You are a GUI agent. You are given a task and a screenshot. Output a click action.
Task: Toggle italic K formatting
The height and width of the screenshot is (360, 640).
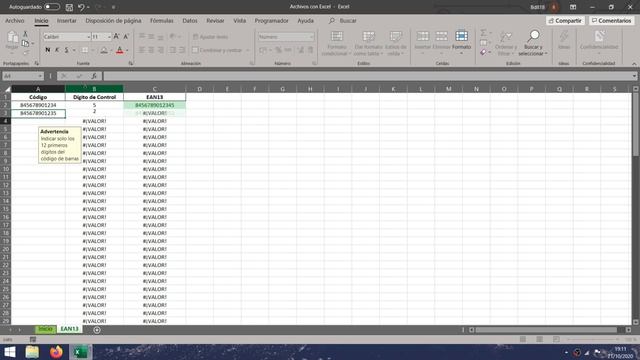(x=57, y=50)
